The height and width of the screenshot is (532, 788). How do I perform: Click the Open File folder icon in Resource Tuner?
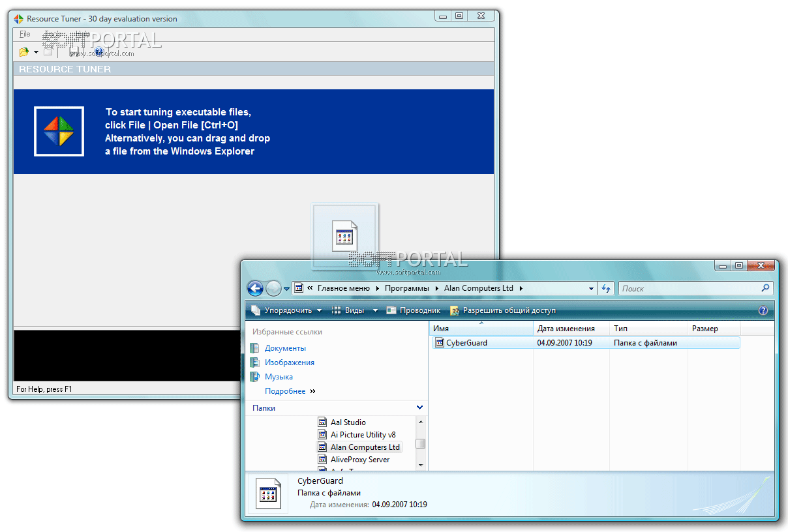click(x=23, y=52)
